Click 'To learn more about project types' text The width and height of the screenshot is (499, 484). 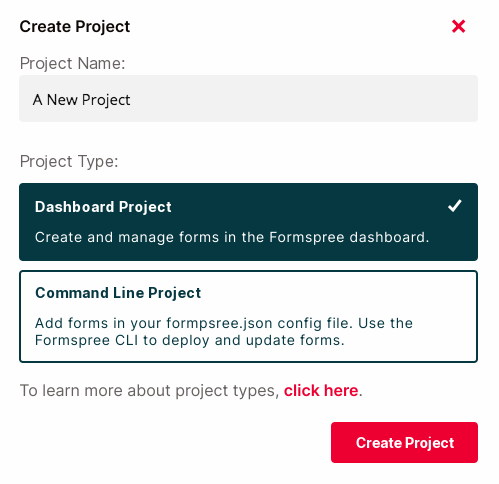(x=149, y=390)
